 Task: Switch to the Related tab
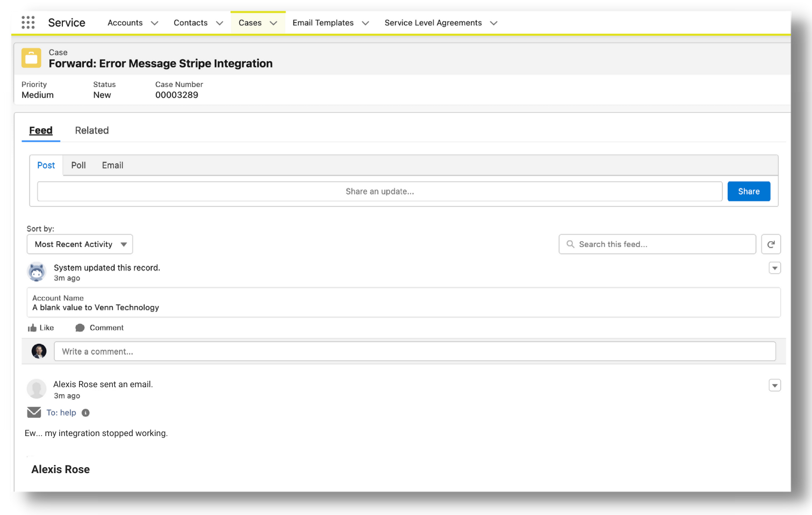tap(92, 130)
